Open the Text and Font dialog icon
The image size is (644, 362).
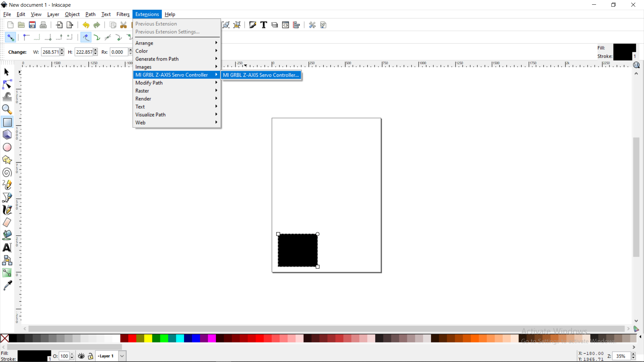click(x=264, y=25)
